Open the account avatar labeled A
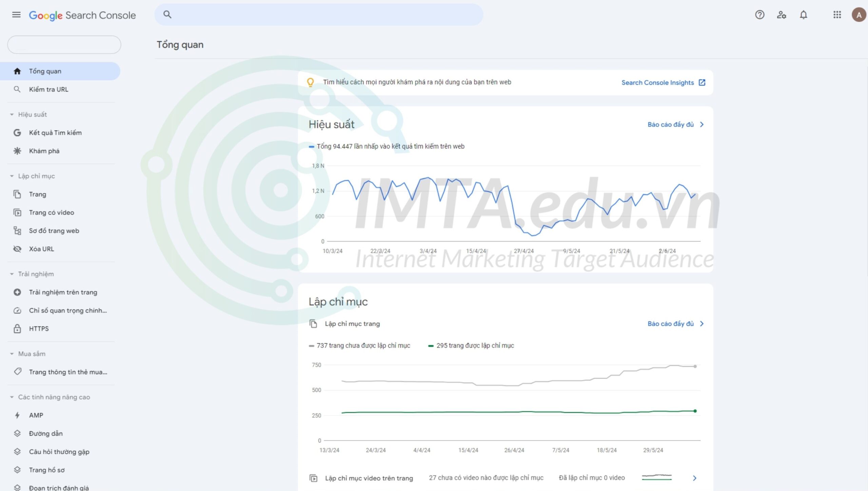Image resolution: width=868 pixels, height=491 pixels. click(859, 15)
